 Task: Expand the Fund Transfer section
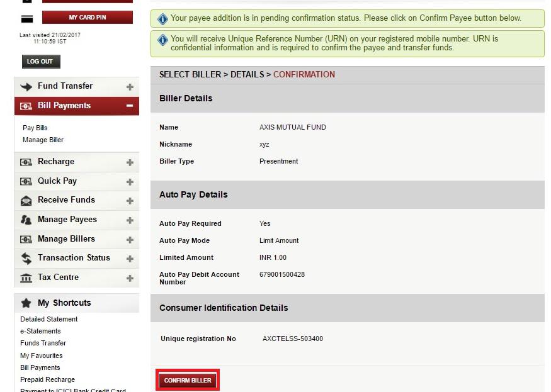(130, 86)
